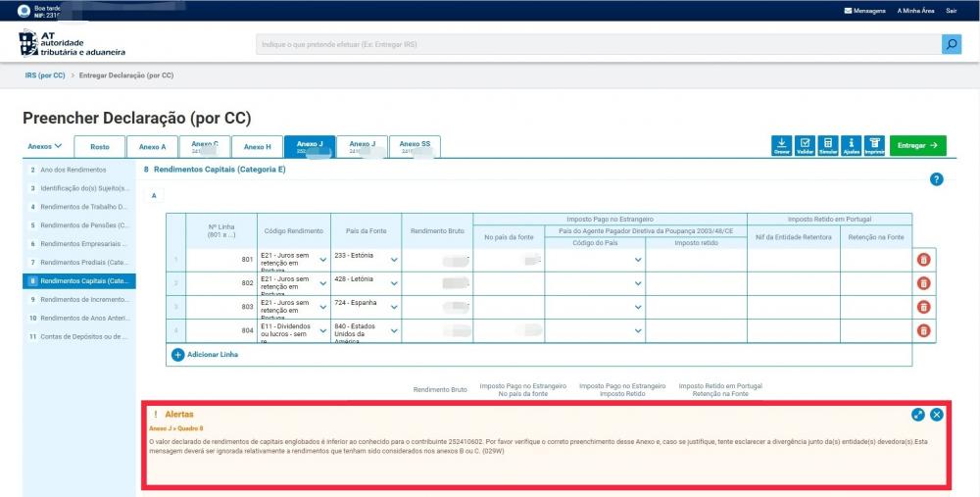Delete row 801 with trash icon

(x=923, y=260)
